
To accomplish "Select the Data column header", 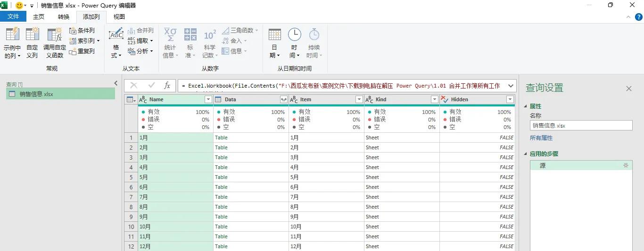I will (251, 99).
